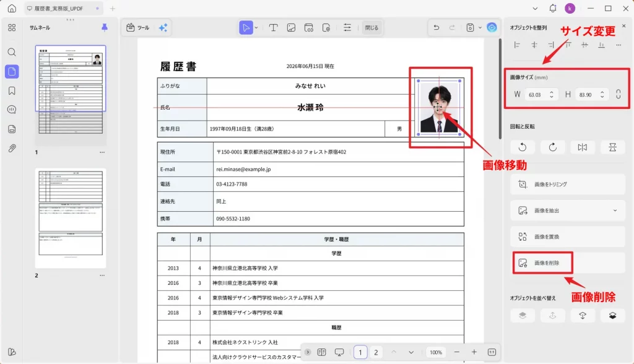
Task: Open the page display layout icon
Action: 322,352
